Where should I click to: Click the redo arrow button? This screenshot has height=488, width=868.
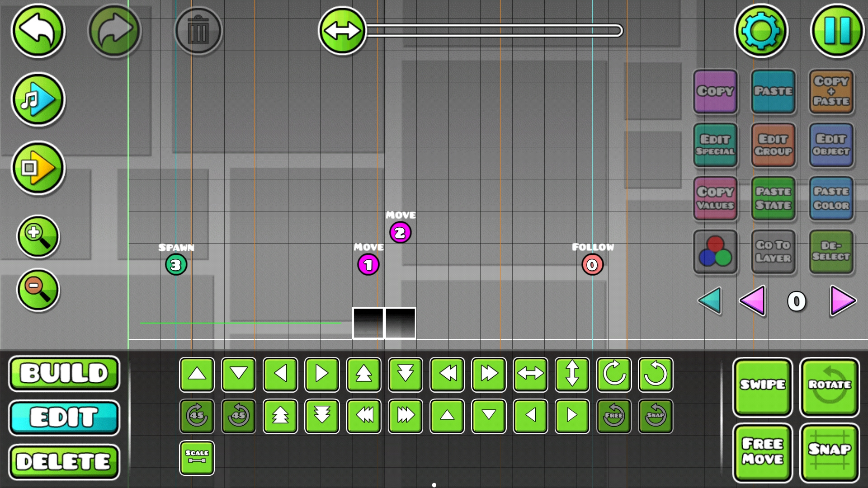(114, 31)
